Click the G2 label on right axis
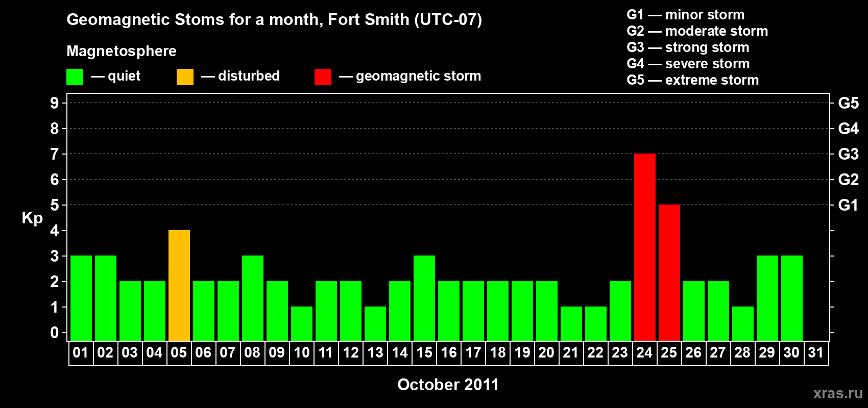Viewport: 868px width, 408px height. point(849,180)
